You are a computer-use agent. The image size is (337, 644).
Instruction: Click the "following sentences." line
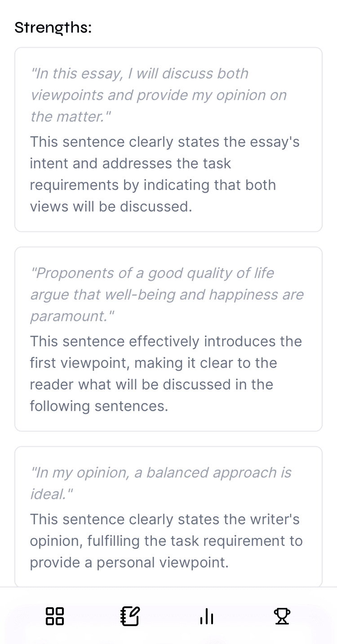pyautogui.click(x=99, y=406)
